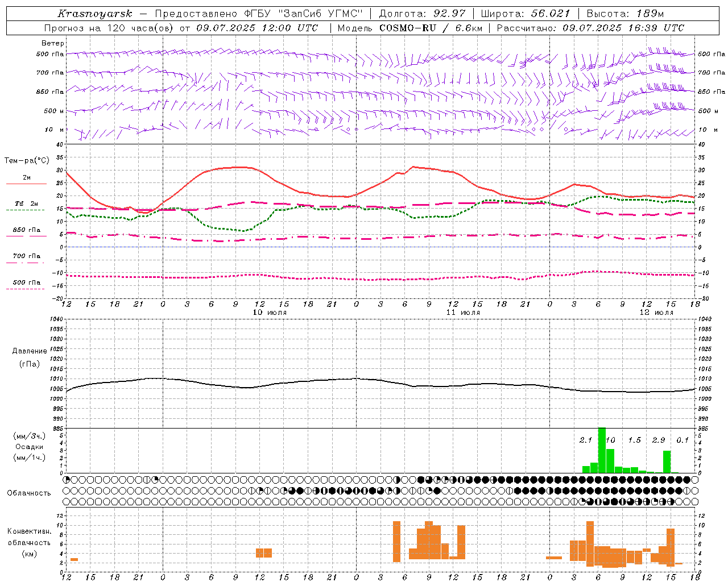728x582 pixels.
Task: Click the '11 июля' date label
Action: tap(463, 313)
